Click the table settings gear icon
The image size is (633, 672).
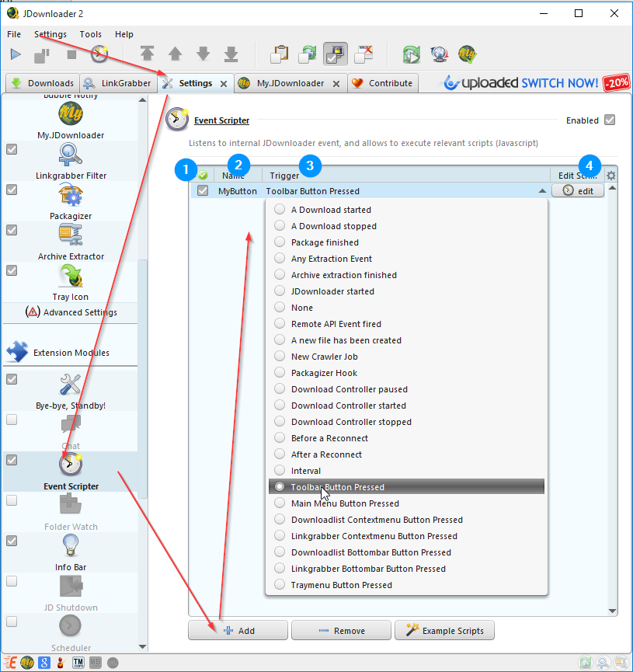point(610,176)
